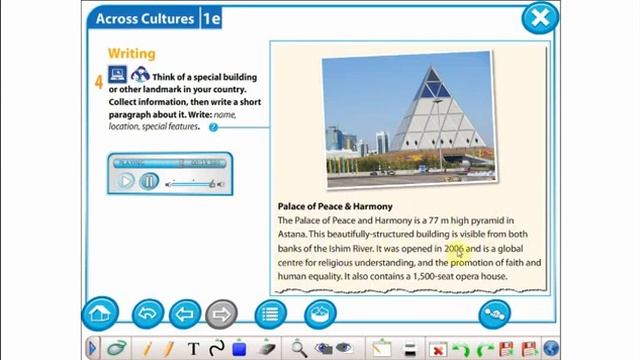640x360 pixels.
Task: Open the globe web icon
Action: tap(551, 349)
